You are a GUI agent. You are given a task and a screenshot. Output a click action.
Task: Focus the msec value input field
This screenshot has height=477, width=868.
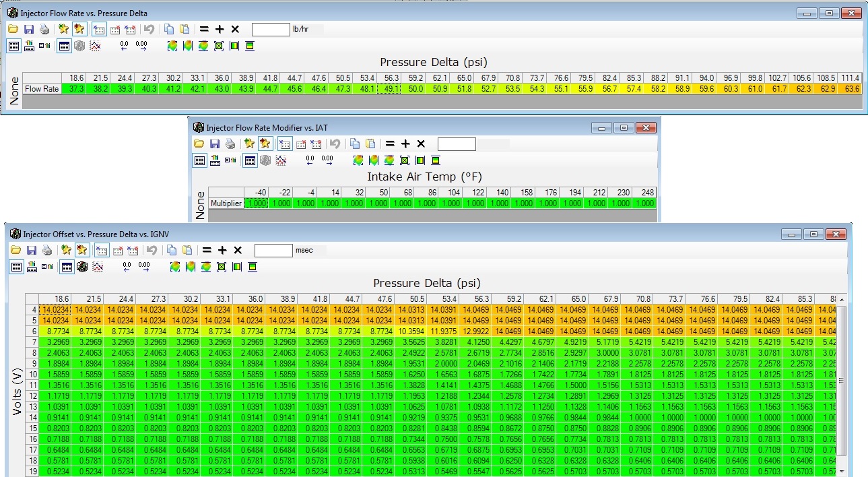273,250
